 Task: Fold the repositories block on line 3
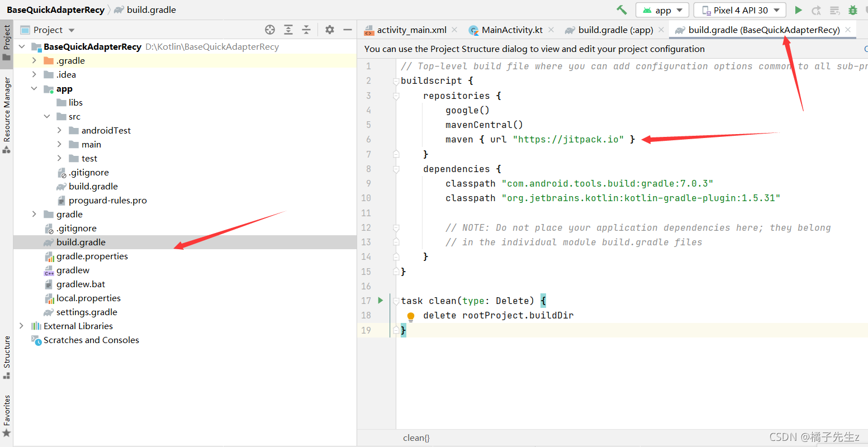396,96
